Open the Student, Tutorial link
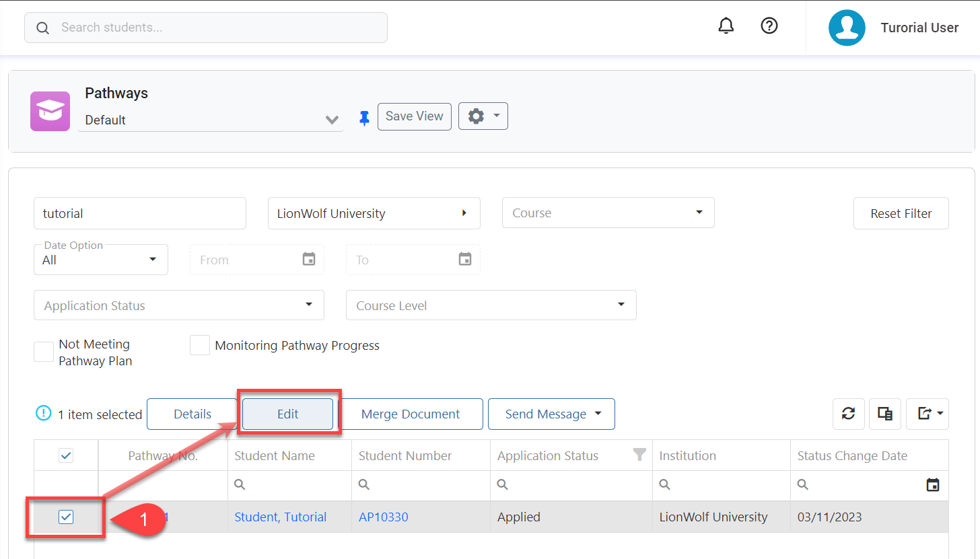The width and height of the screenshot is (980, 559). 280,517
